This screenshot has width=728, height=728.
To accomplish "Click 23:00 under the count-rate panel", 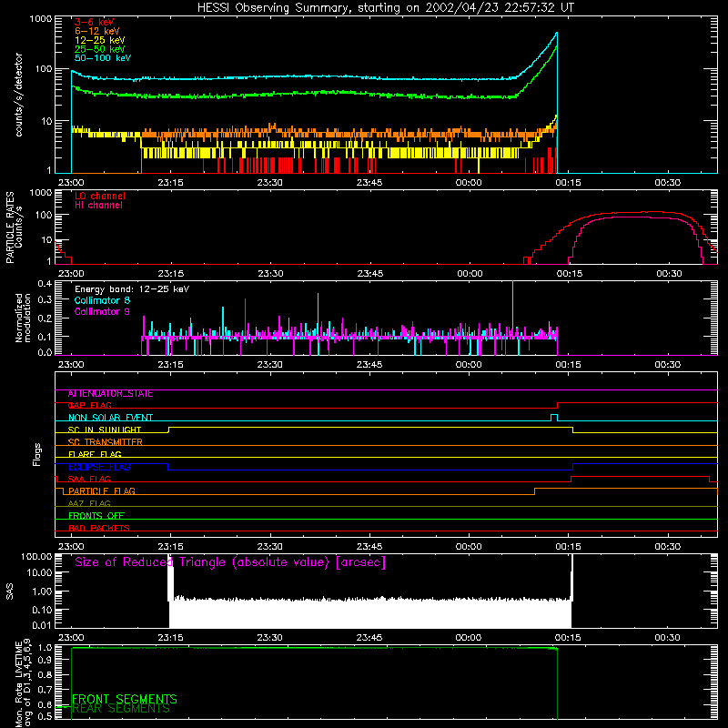I will point(71,183).
